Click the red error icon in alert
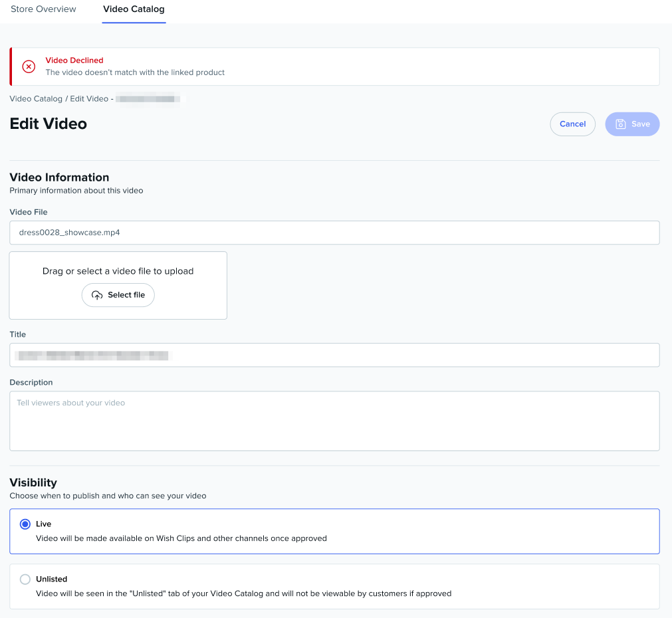 (29, 66)
